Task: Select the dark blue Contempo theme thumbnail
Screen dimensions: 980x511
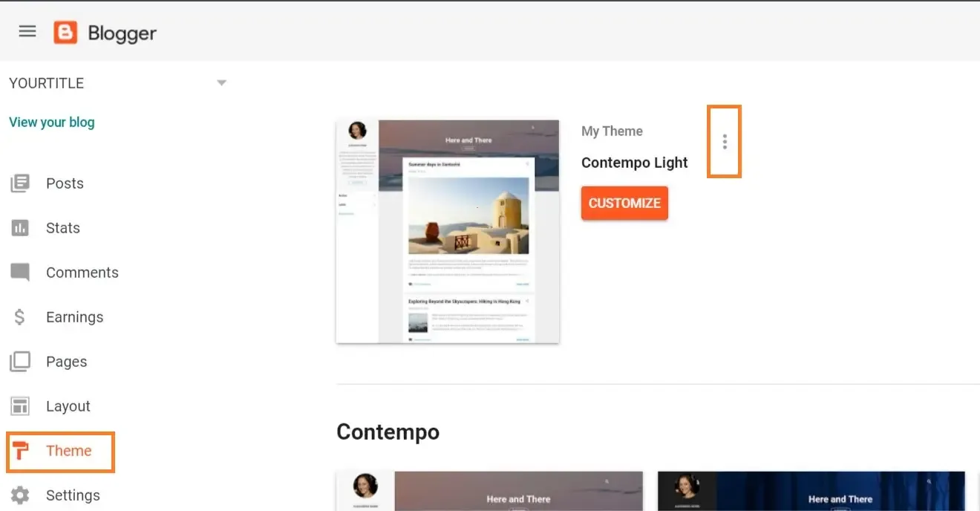Action: (x=811, y=491)
